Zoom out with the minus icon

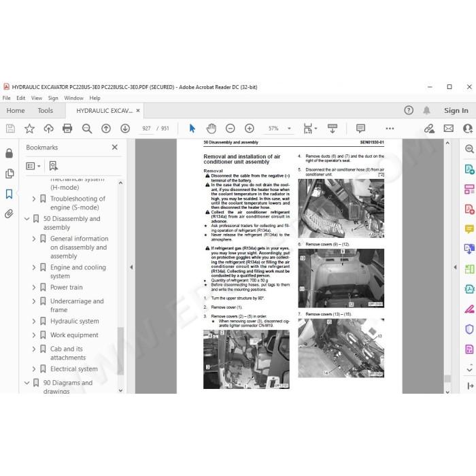[x=231, y=129]
